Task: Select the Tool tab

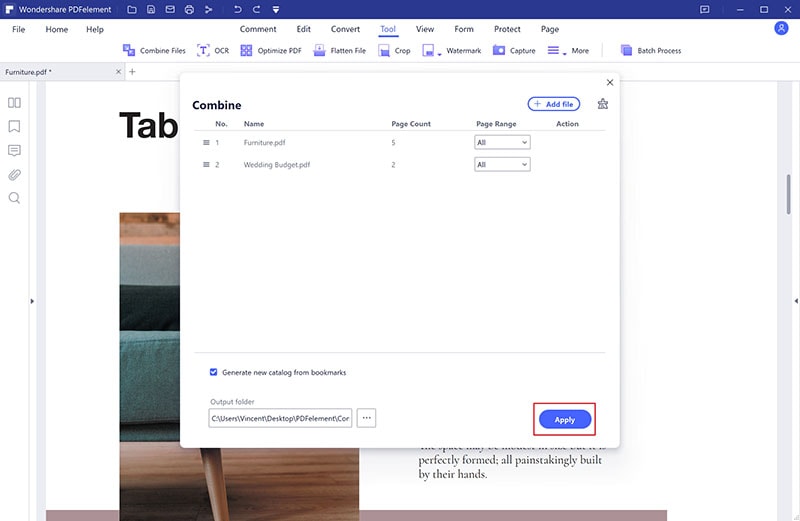Action: pyautogui.click(x=388, y=29)
